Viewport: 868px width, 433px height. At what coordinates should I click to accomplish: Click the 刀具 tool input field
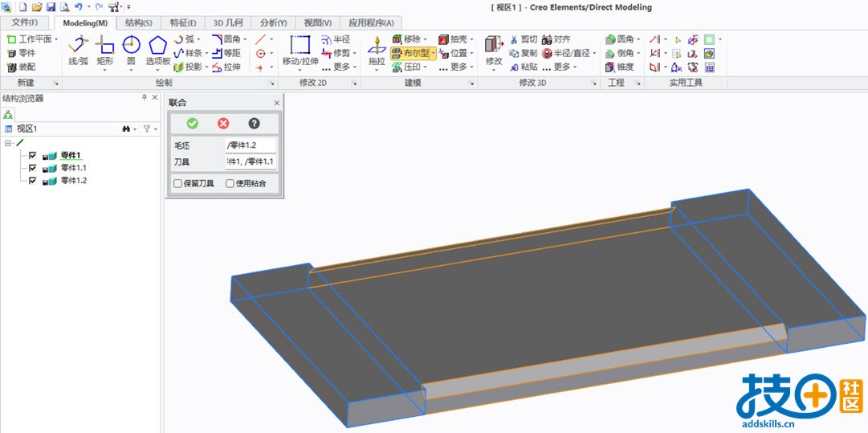pos(251,161)
